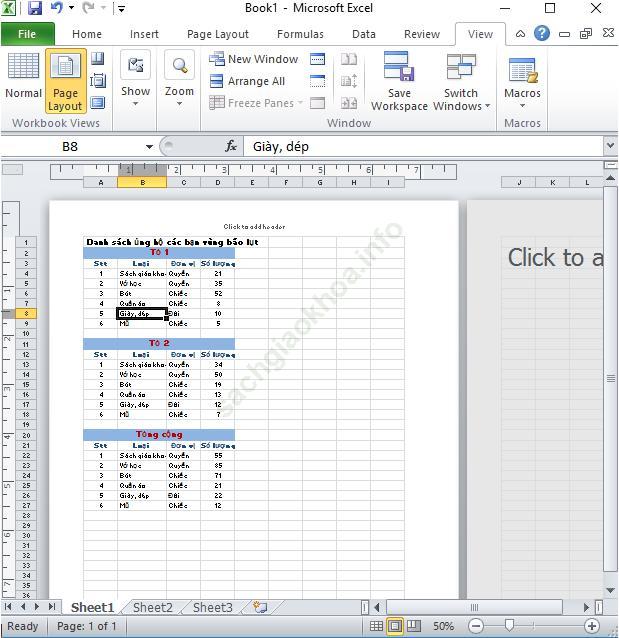Screen dimensions: 619x638
Task: Customize Quick Access Toolbar dropdown
Action: pyautogui.click(x=121, y=8)
